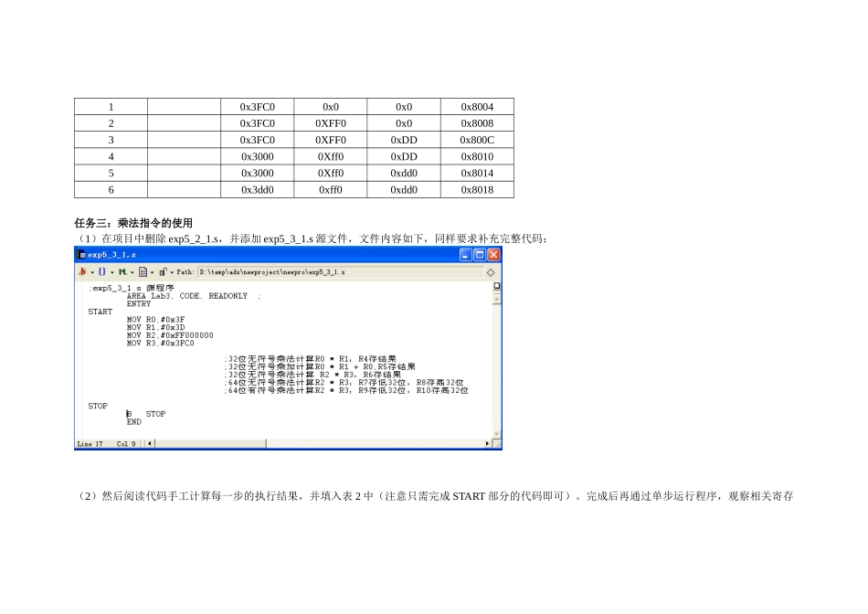
Task: Close the exp5_3_1.s editor window
Action: [x=493, y=255]
